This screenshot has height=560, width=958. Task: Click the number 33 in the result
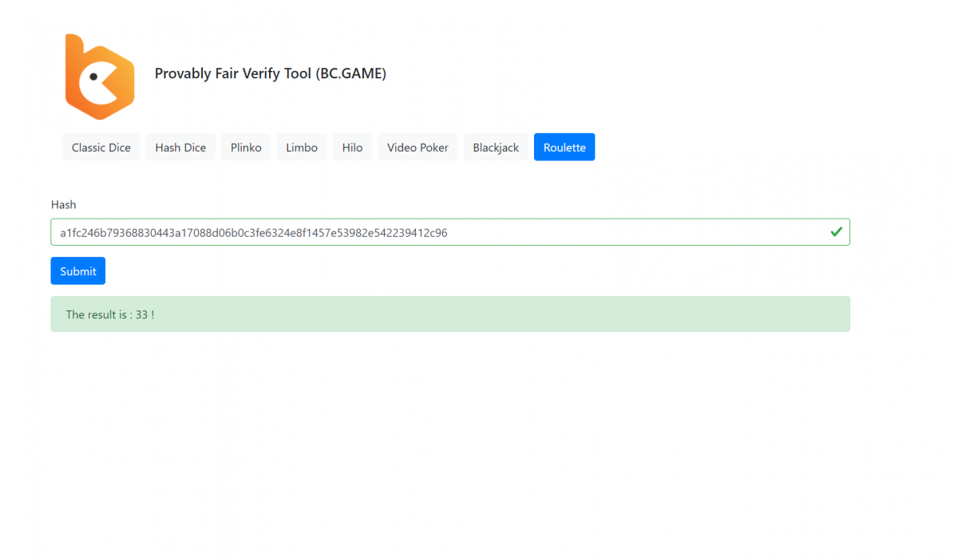click(x=141, y=315)
